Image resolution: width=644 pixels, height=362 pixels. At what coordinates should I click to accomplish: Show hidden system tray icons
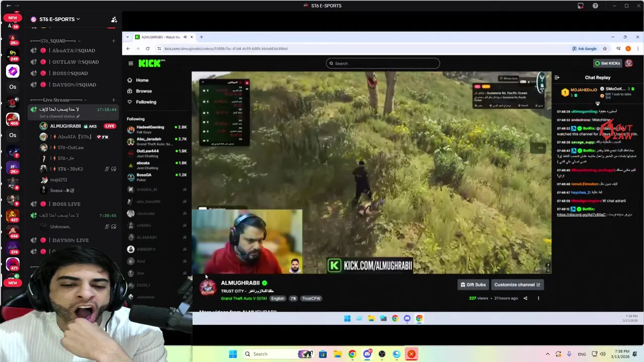[547, 354]
